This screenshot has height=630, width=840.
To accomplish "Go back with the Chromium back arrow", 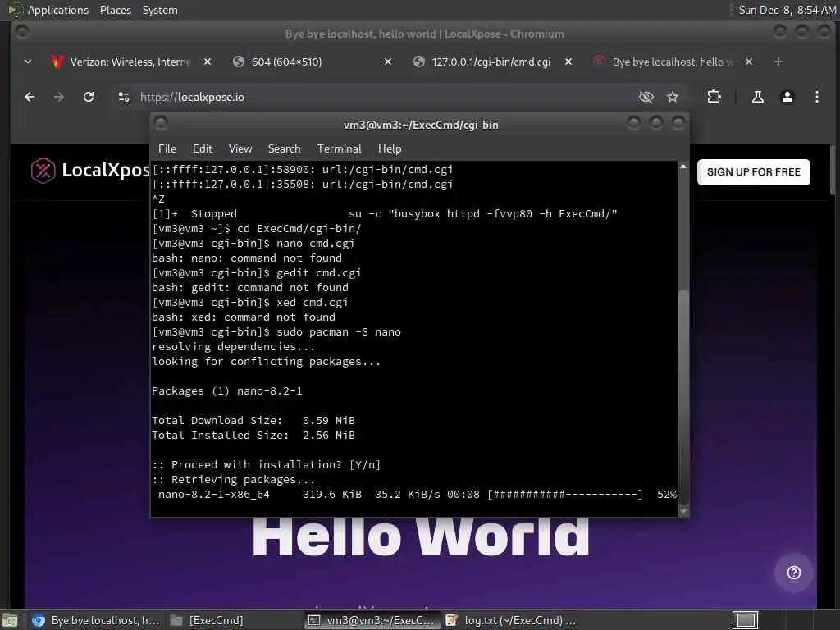I will click(30, 97).
